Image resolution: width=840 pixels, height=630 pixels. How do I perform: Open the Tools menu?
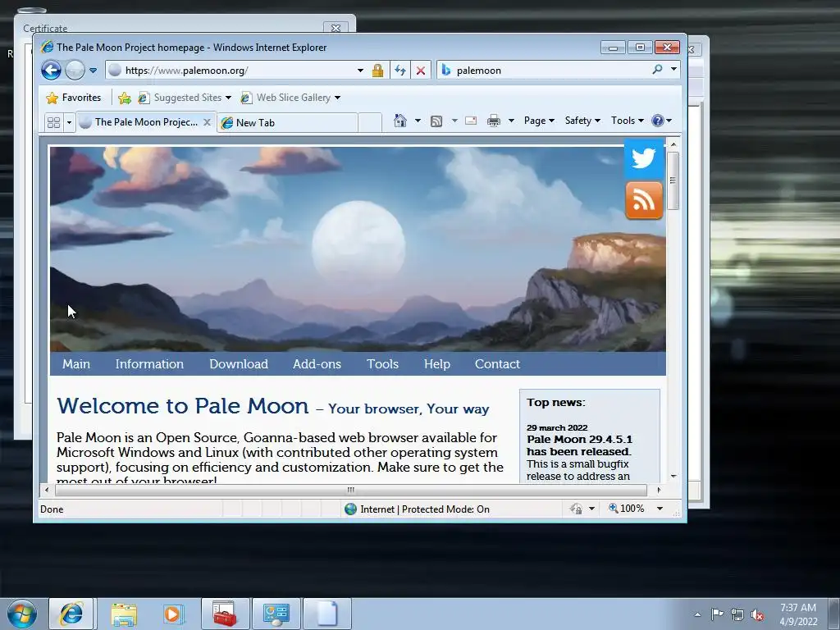(628, 121)
